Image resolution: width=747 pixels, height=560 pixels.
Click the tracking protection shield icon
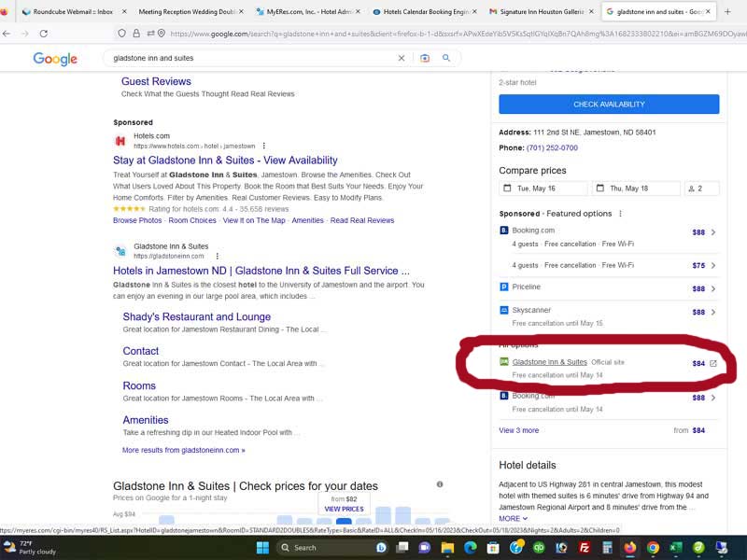pos(122,34)
